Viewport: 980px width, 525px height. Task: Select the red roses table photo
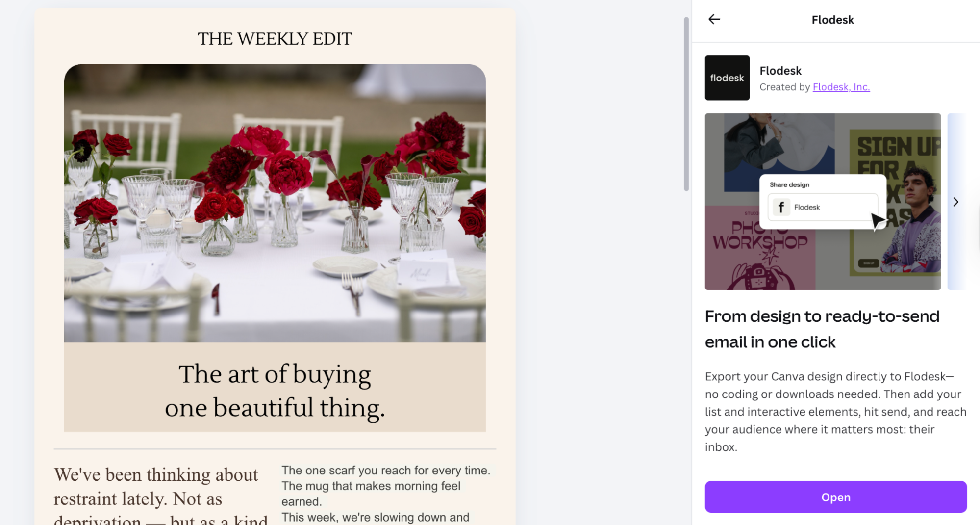pos(275,203)
